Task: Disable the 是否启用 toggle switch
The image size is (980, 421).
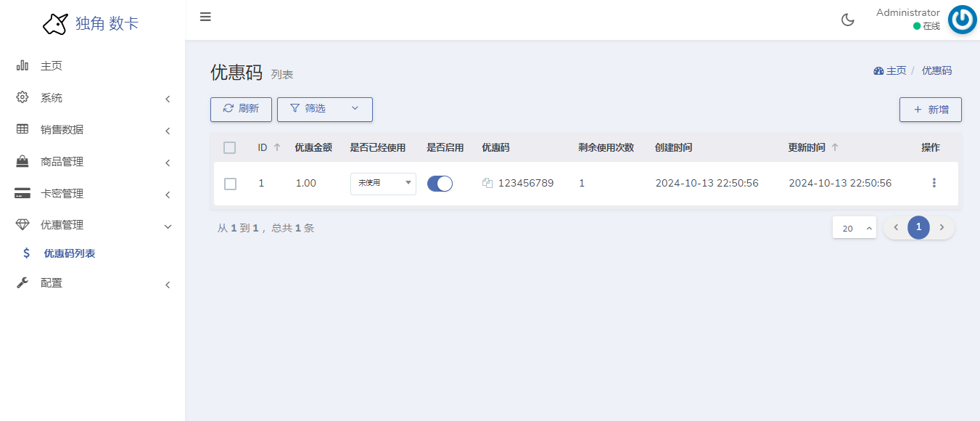Action: tap(439, 183)
